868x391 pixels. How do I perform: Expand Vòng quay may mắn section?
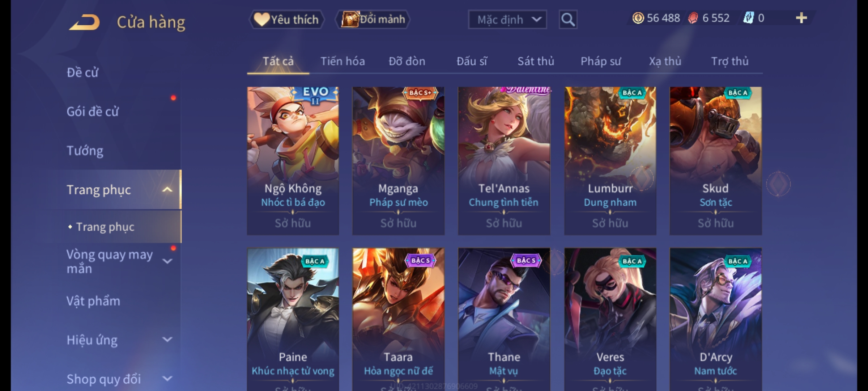pyautogui.click(x=167, y=261)
